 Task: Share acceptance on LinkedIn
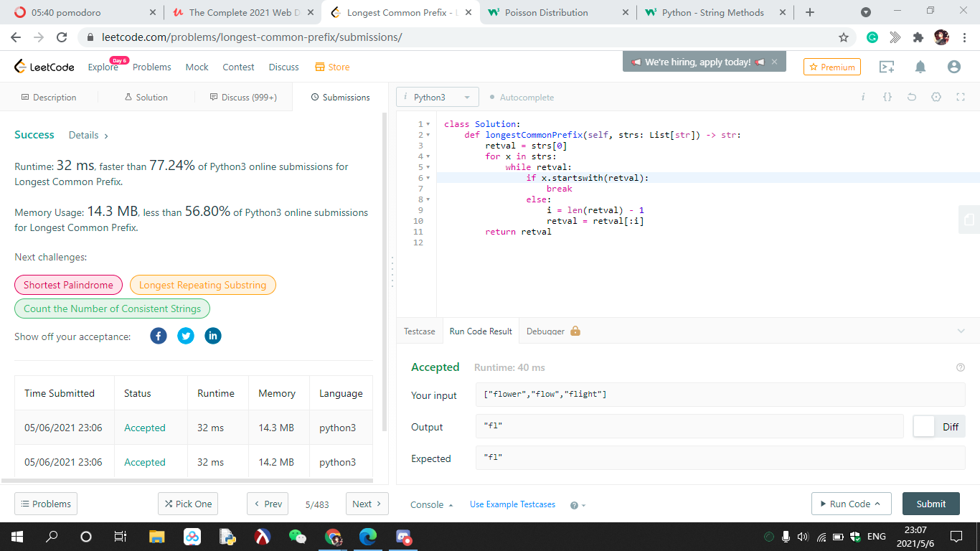213,336
